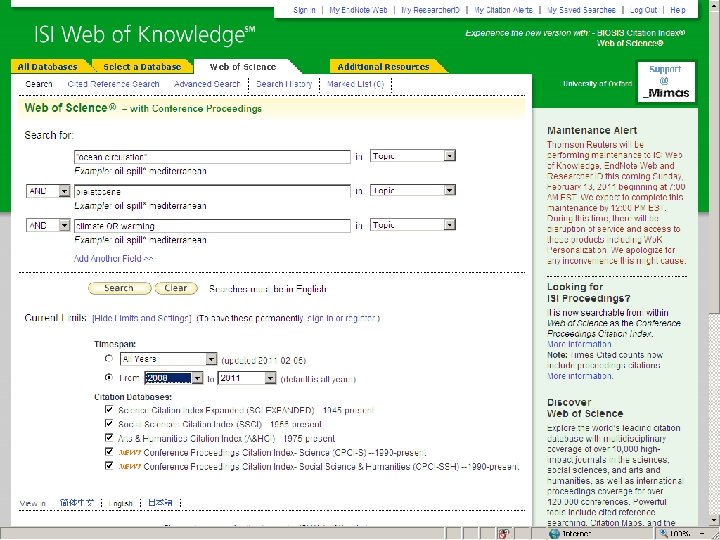Screen dimensions: 720x540
Task: Open the to year 2011 dropdown
Action: pyautogui.click(x=247, y=378)
